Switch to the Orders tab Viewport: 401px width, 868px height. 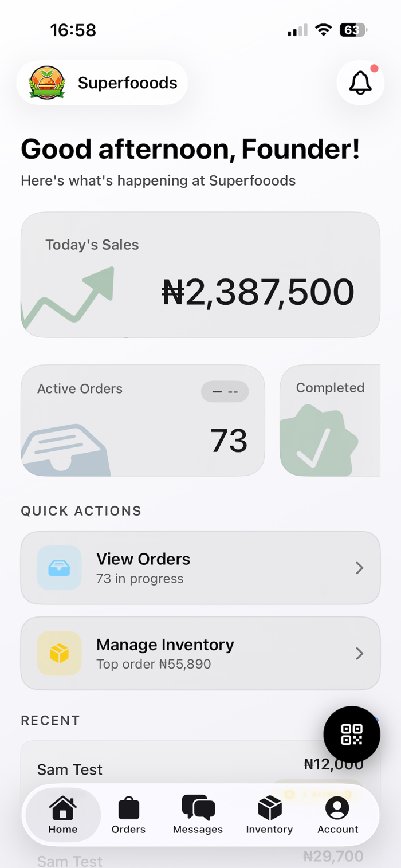128,815
